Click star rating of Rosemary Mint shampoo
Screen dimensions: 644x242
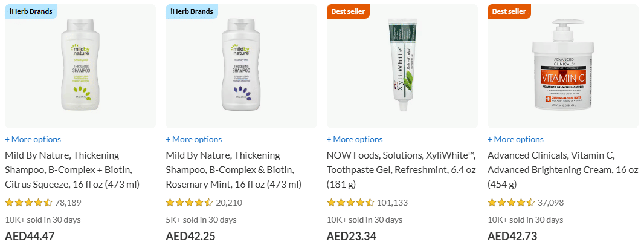pos(189,203)
